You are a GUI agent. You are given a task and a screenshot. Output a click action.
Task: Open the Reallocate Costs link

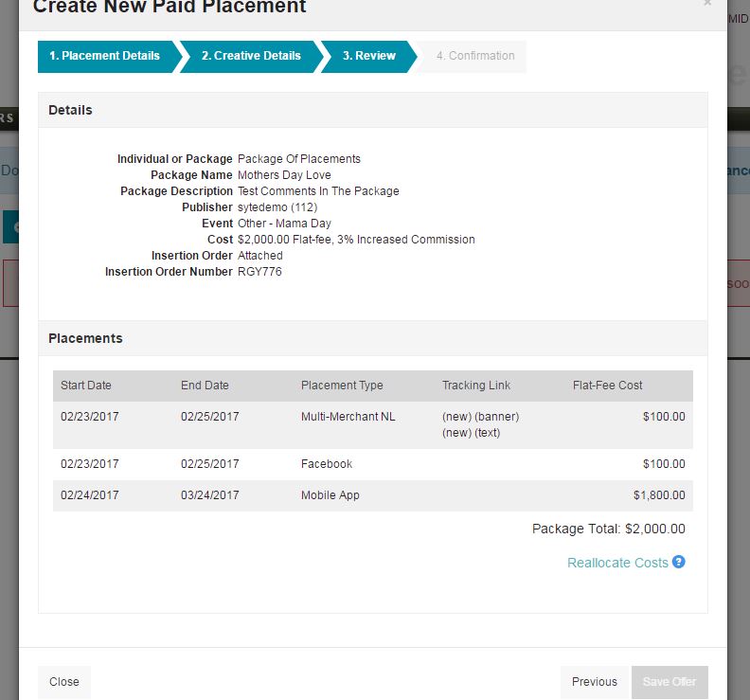click(x=617, y=563)
